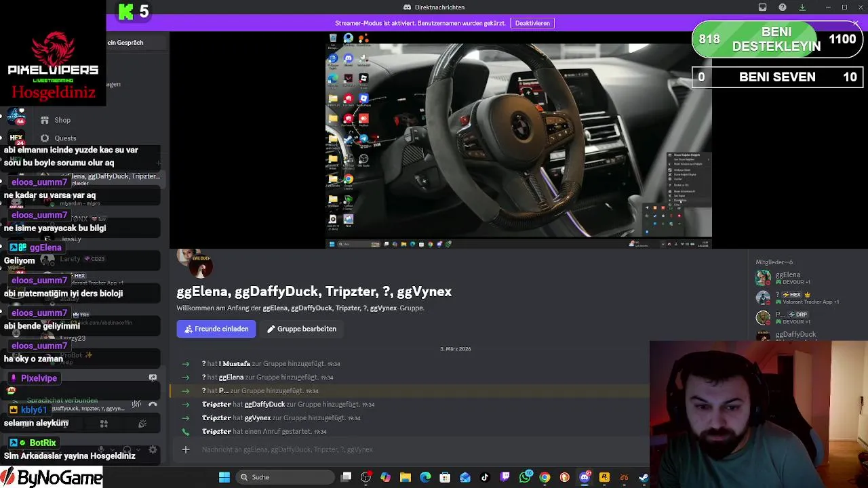This screenshot has width=868, height=488.
Task: Open Discord help question mark icon
Action: 783,7
